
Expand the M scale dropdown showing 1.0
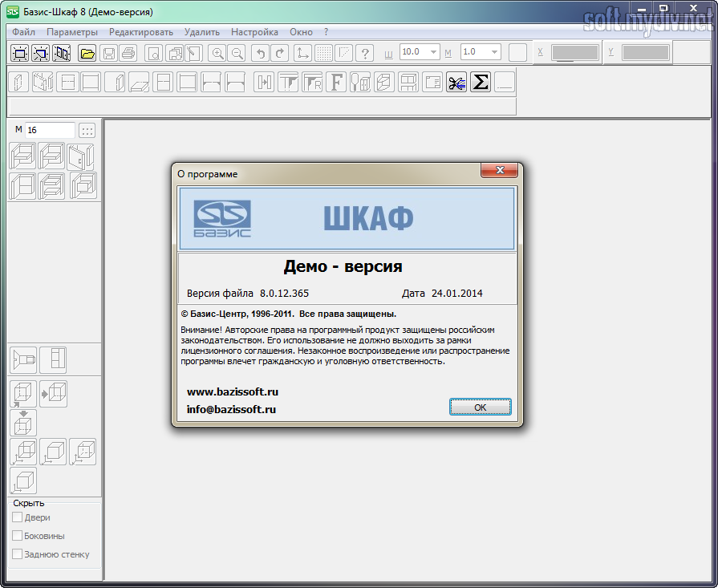pyautogui.click(x=494, y=52)
